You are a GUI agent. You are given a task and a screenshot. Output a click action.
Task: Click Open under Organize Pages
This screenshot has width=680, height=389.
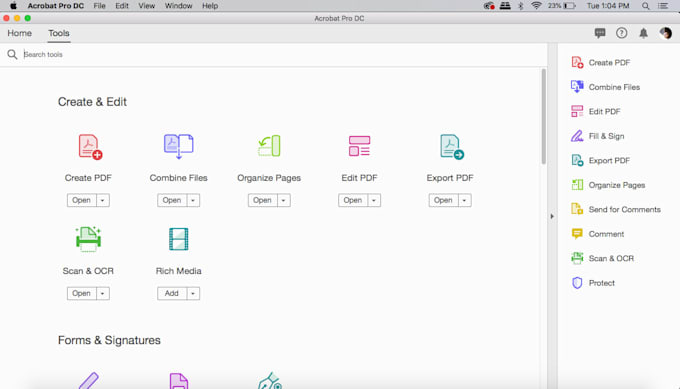coord(262,200)
